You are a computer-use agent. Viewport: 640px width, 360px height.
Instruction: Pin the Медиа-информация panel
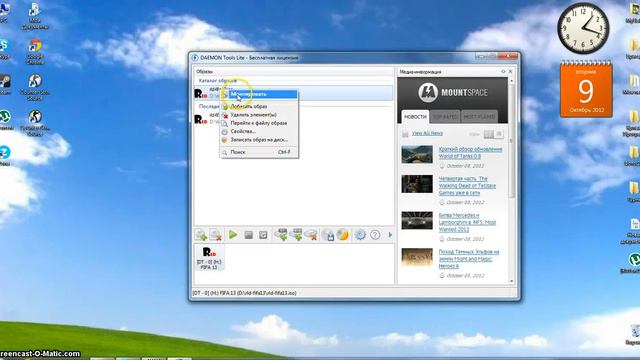pyautogui.click(x=503, y=71)
